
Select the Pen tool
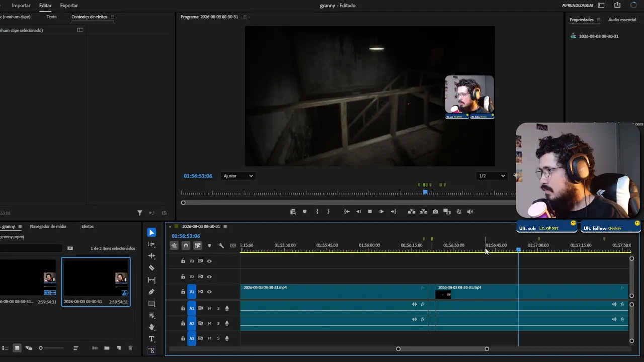(151, 292)
